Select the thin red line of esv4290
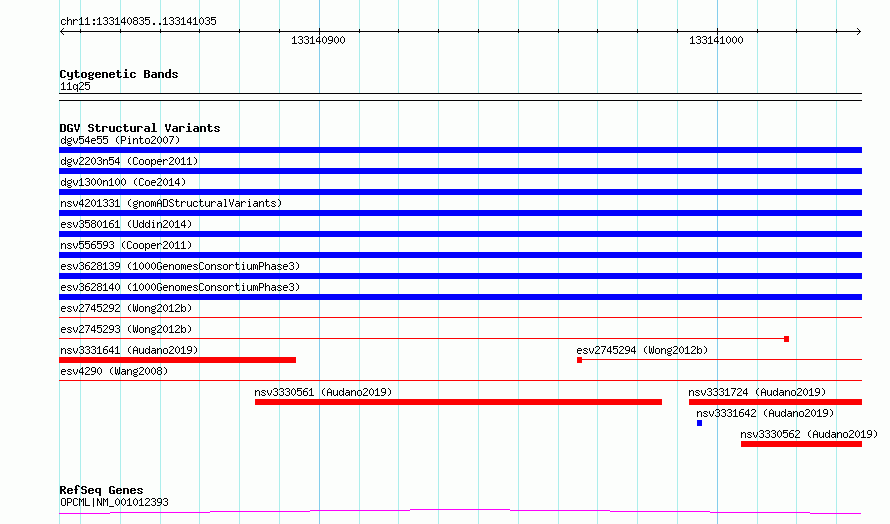Screen dimensions: 890x524 [x=460, y=380]
